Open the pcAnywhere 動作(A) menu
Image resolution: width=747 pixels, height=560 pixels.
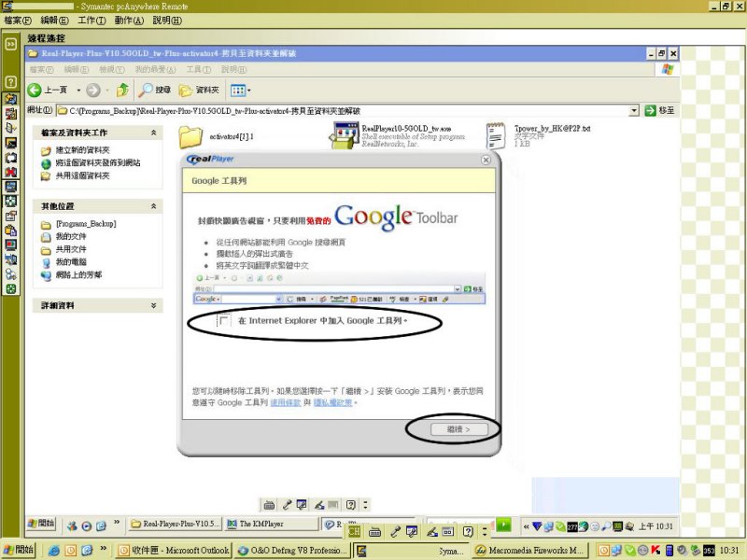(129, 21)
